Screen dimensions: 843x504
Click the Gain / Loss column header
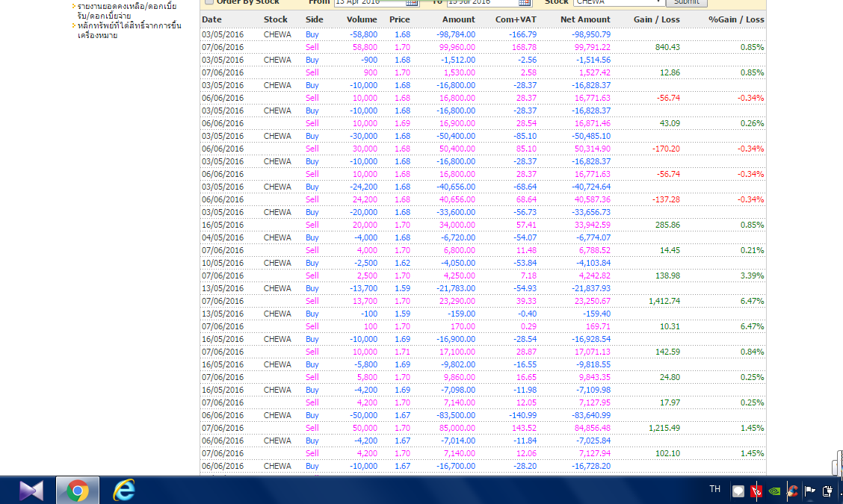[x=657, y=20]
